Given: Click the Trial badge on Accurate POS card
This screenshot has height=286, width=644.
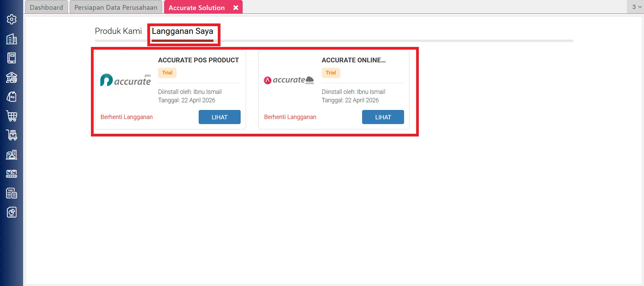Looking at the screenshot, I should 167,73.
